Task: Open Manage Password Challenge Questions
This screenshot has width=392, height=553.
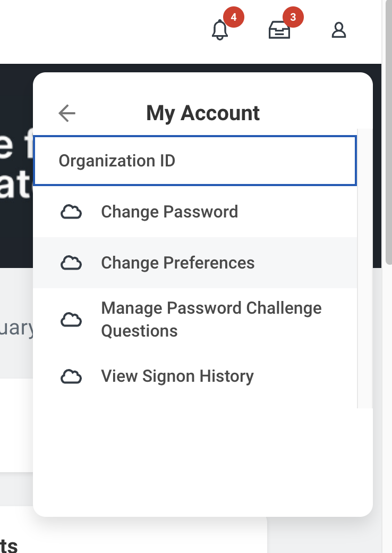Action: pos(211,320)
